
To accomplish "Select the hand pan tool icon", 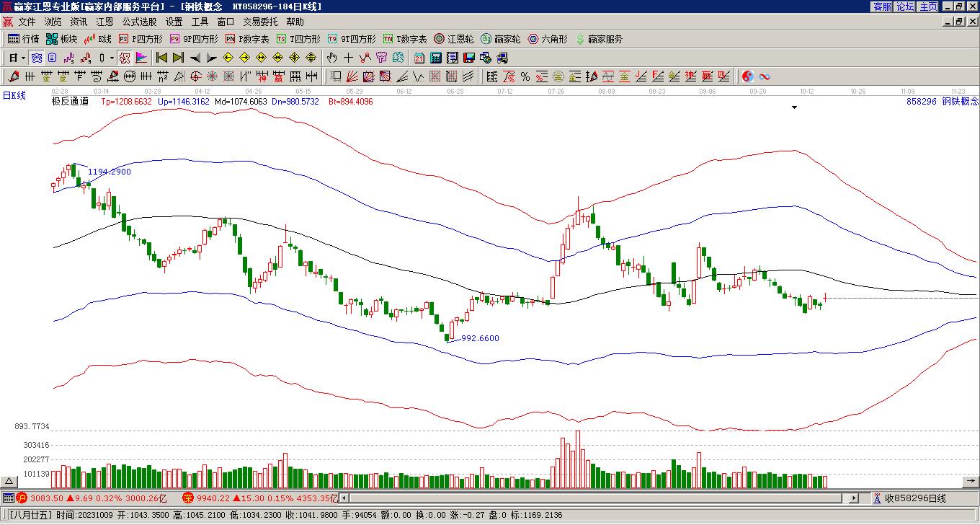I will click(331, 58).
